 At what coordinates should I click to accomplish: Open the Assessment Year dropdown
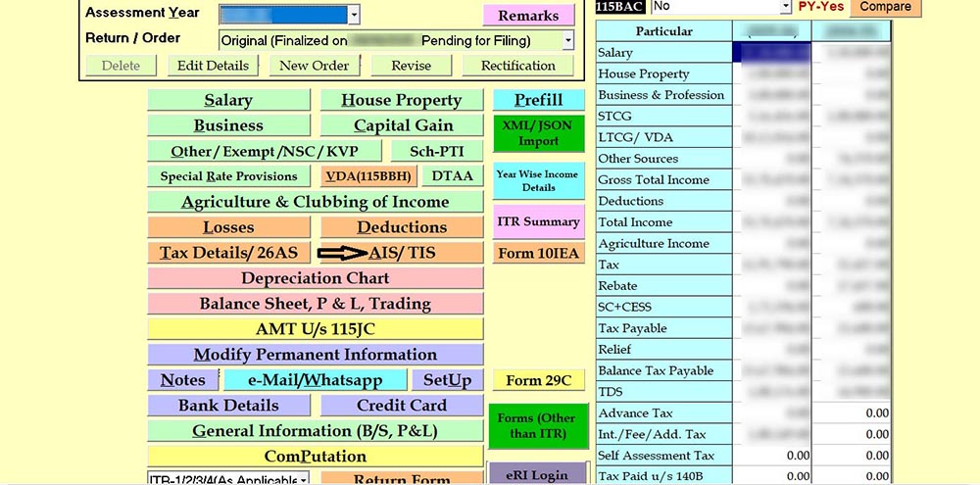click(x=354, y=15)
